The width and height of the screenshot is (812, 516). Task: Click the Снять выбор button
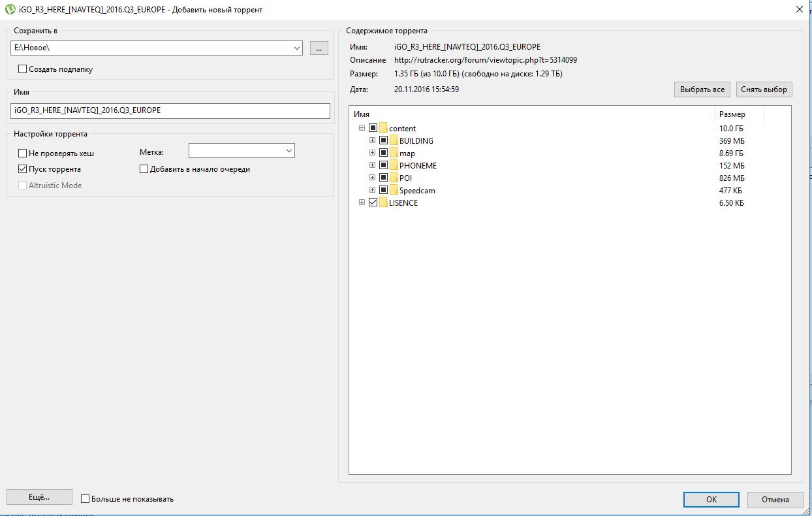coord(764,89)
